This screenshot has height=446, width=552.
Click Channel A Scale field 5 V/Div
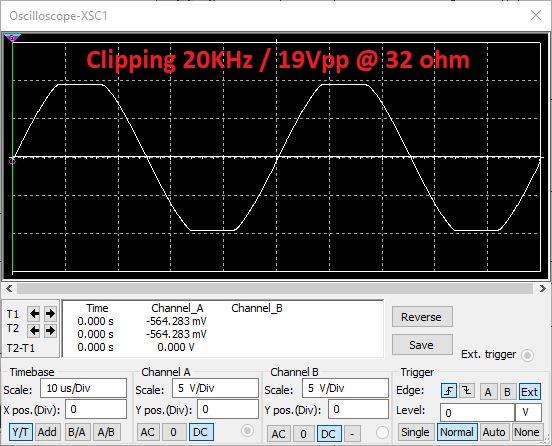tap(215, 388)
